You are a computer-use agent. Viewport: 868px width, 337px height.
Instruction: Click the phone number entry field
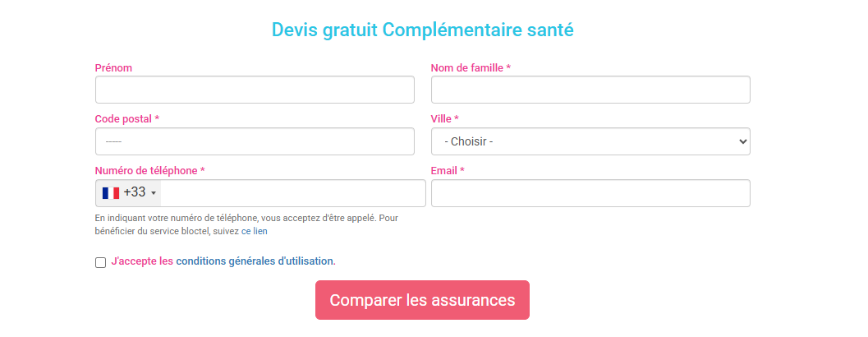click(x=292, y=193)
